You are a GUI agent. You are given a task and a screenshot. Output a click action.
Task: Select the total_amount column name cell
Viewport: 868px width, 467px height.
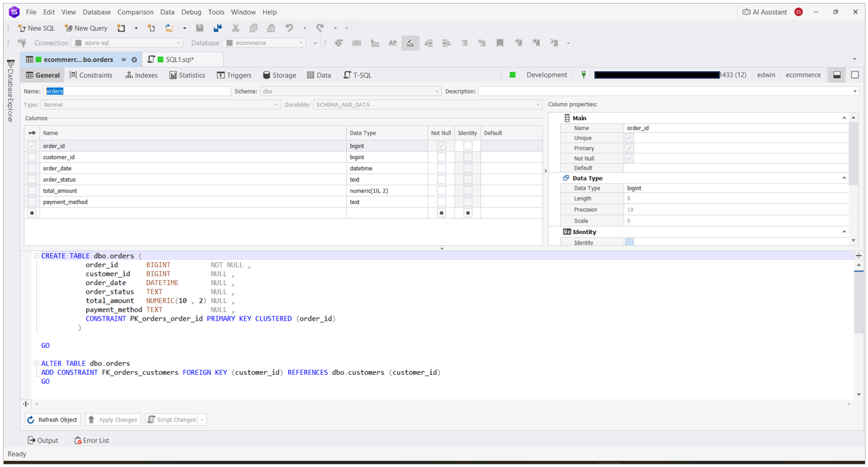[x=193, y=190]
